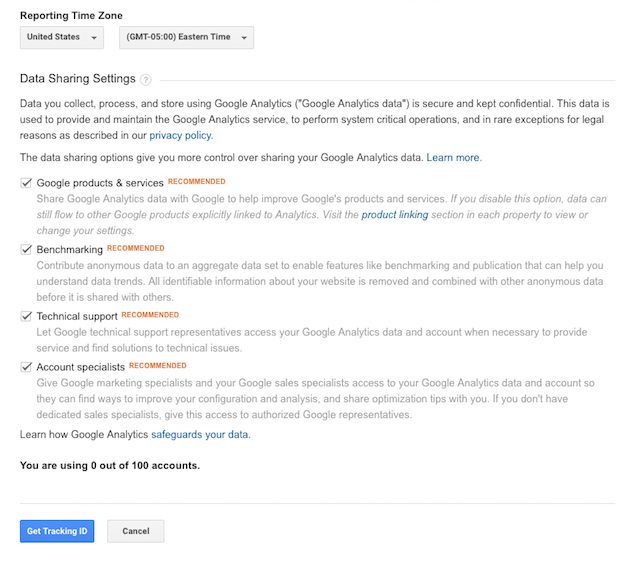Click the Reporting Time Zone heading
This screenshot has height=565, width=640.
[x=71, y=16]
